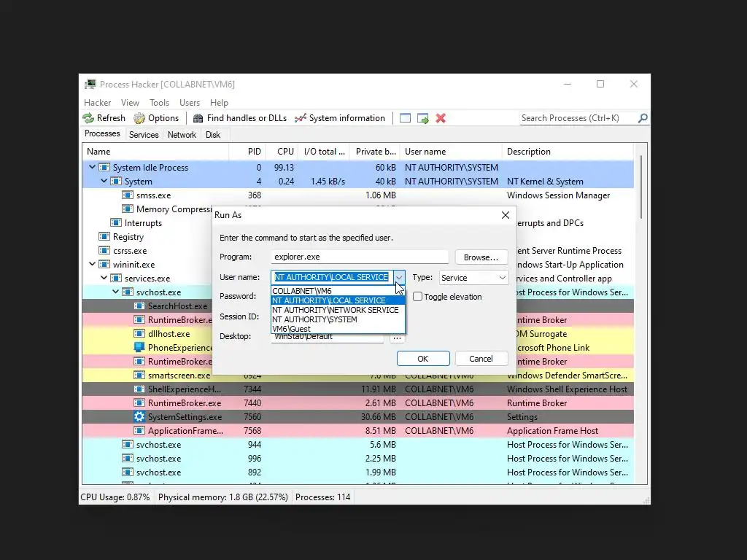Sort by the User name column header
This screenshot has height=560, width=747.
click(x=451, y=152)
